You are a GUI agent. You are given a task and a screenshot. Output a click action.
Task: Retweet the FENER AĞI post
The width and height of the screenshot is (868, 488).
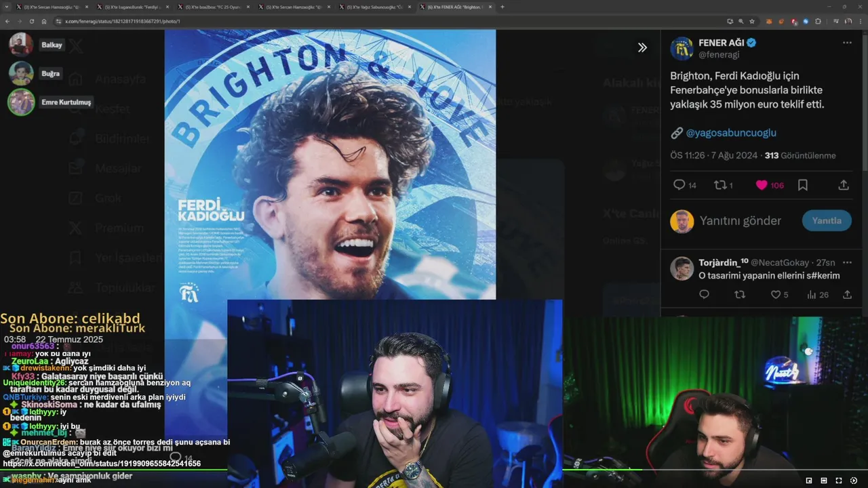pos(724,185)
